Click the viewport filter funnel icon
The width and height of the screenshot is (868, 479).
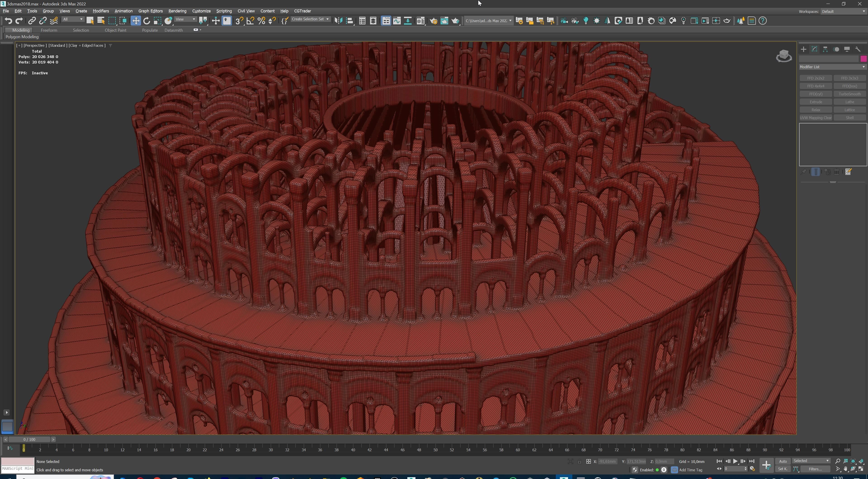tap(110, 45)
